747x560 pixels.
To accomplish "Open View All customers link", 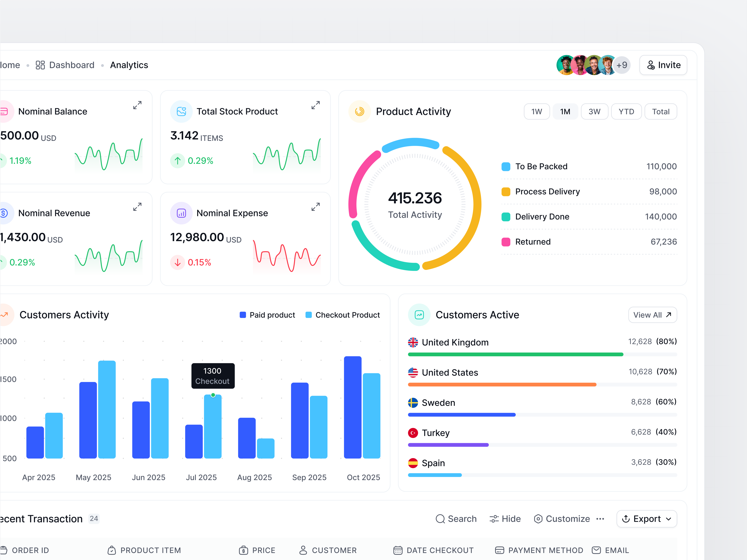I will (x=652, y=315).
